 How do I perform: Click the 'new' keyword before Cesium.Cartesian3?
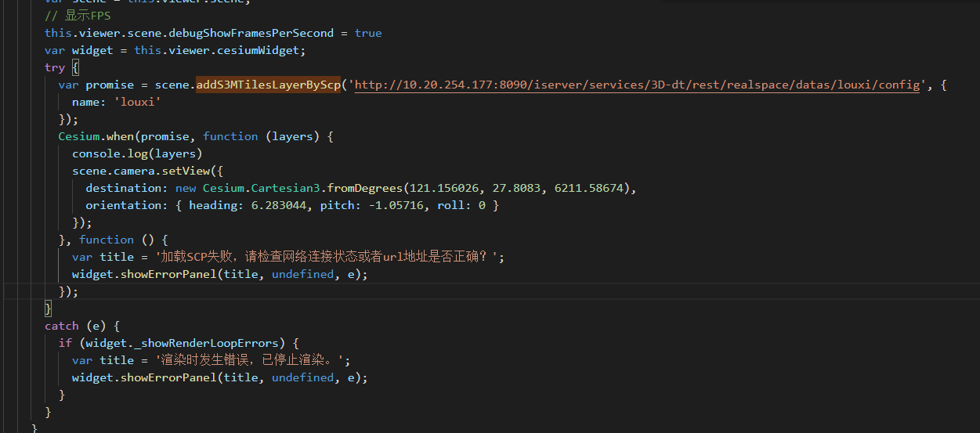(186, 188)
